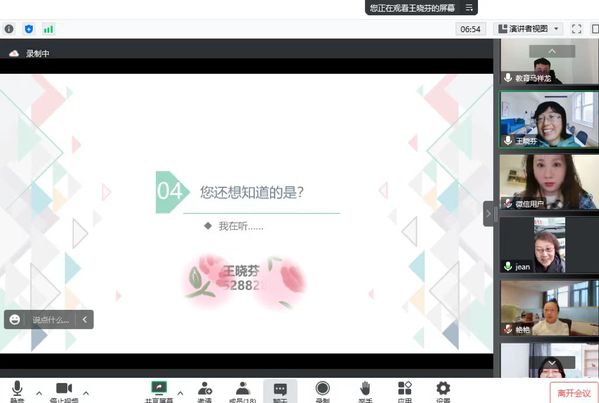The width and height of the screenshot is (599, 403).
Task: Click the network signal bars indicator
Action: coord(48,29)
